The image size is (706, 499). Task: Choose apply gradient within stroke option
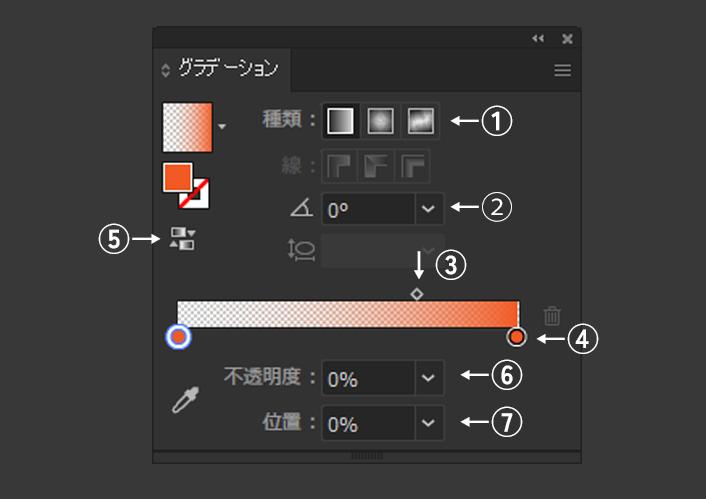339,166
